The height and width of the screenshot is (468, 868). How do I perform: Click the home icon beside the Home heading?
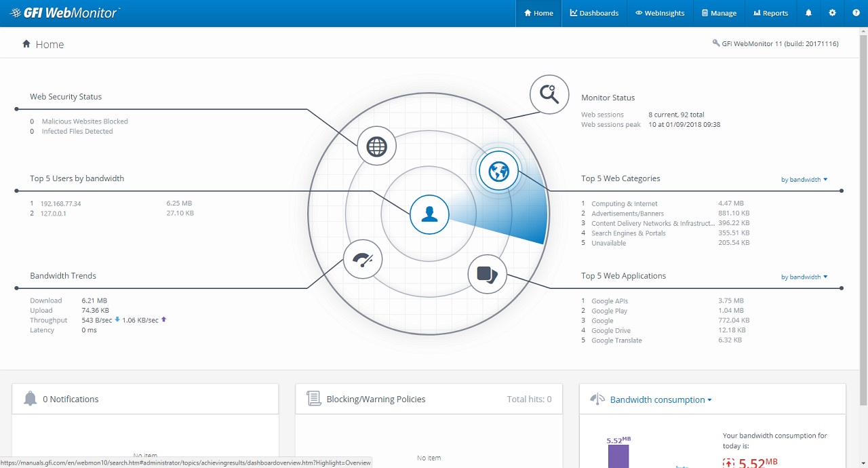coord(26,43)
